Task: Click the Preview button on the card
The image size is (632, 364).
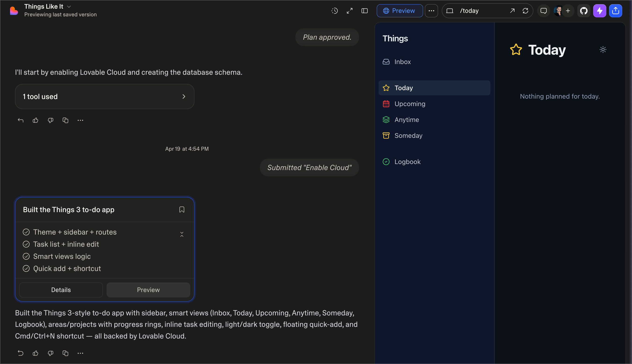Action: coord(148,290)
